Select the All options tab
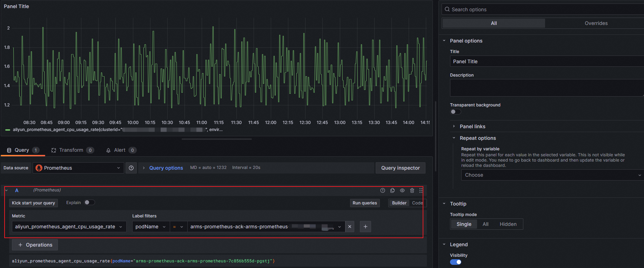Viewport: 644px width, 268px height. coord(494,23)
